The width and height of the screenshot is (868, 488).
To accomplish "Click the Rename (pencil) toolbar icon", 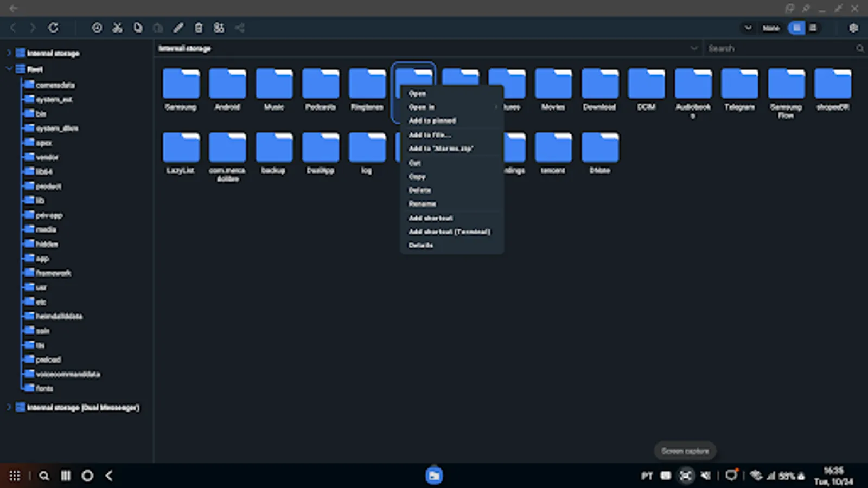I will click(x=178, y=28).
